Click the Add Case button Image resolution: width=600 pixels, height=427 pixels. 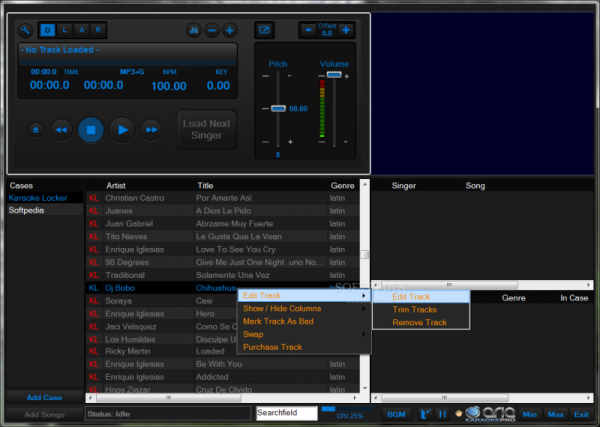(x=45, y=398)
